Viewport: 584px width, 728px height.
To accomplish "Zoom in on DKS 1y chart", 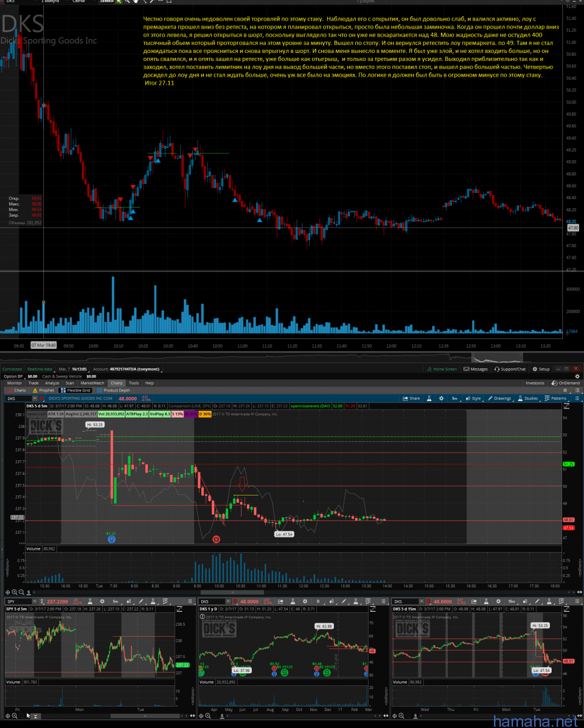I will click(208, 715).
